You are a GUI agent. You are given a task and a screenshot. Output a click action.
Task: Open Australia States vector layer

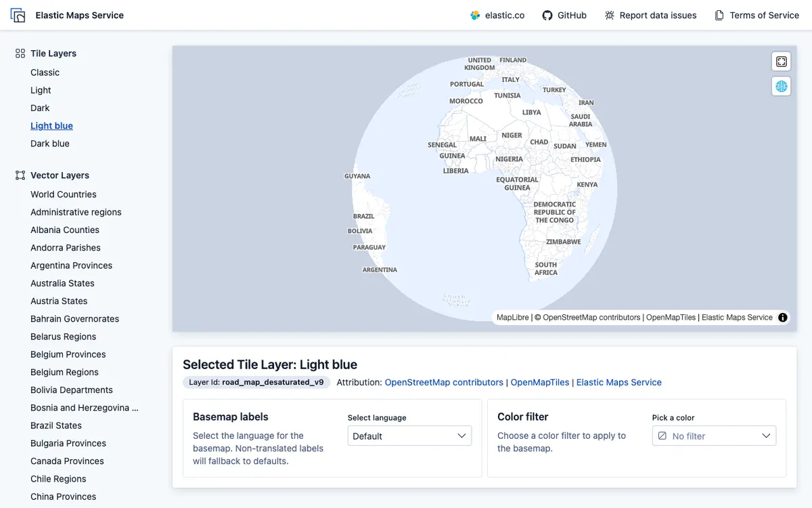62,283
